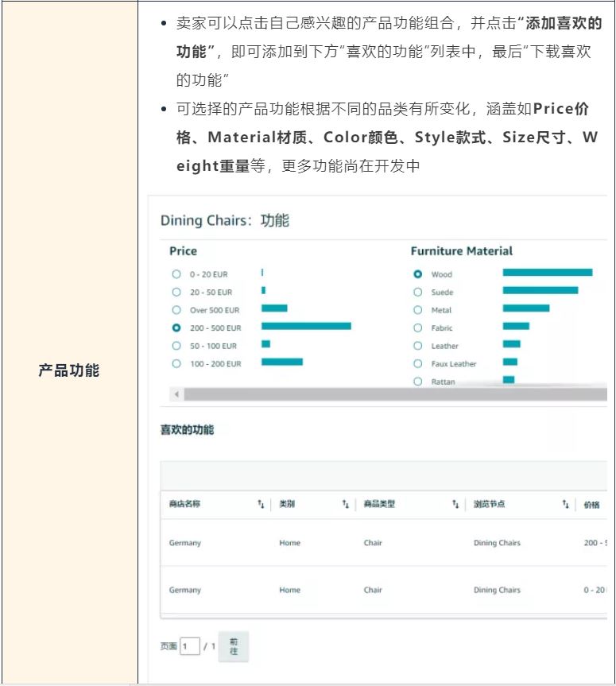This screenshot has width=616, height=686.
Task: Click the Metal material bar
Action: click(526, 308)
